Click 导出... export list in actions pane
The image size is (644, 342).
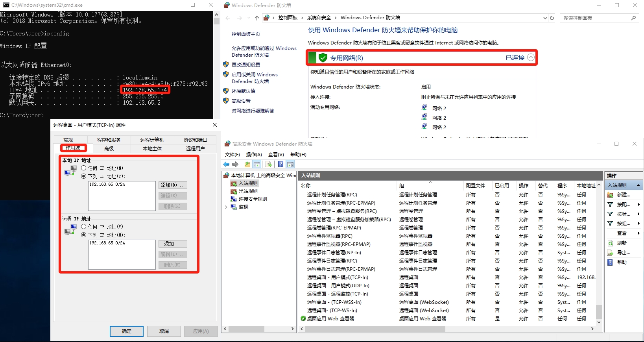[624, 253]
